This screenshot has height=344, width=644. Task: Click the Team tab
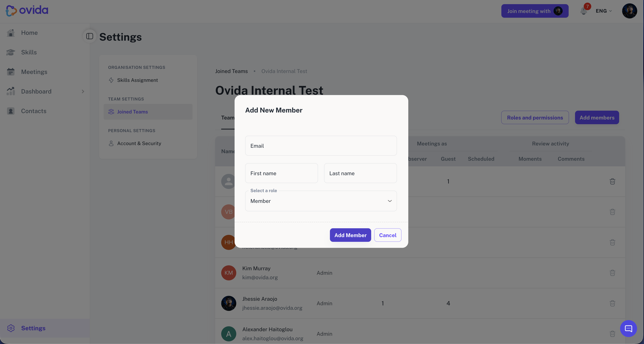(228, 118)
